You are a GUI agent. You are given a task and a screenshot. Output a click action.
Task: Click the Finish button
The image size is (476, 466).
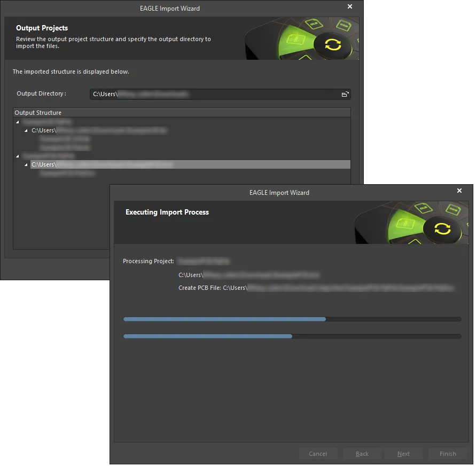click(448, 454)
